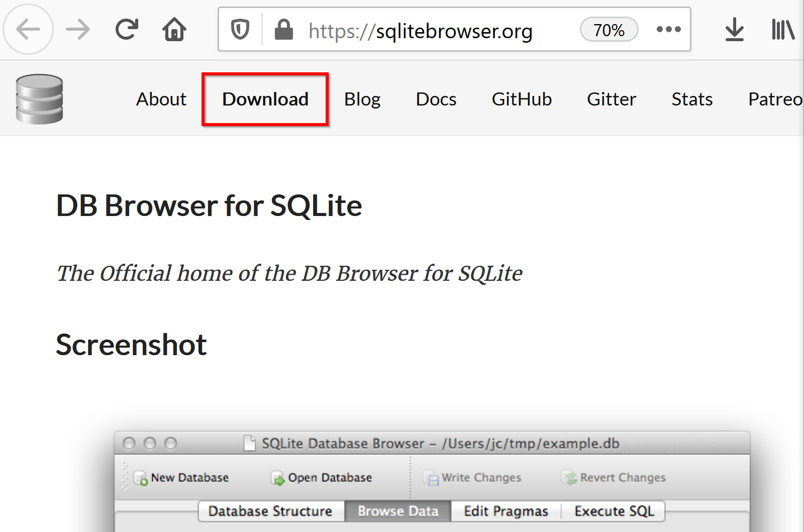
Task: Open the About page link
Action: point(161,99)
